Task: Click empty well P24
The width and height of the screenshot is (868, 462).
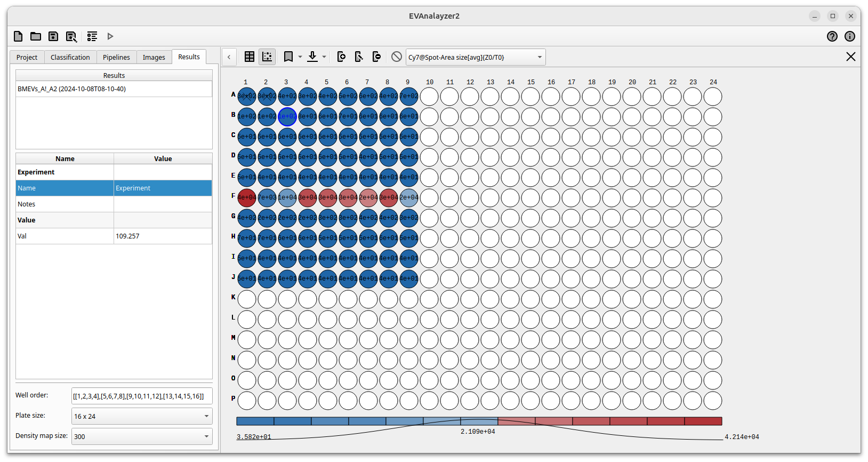Action: point(712,401)
